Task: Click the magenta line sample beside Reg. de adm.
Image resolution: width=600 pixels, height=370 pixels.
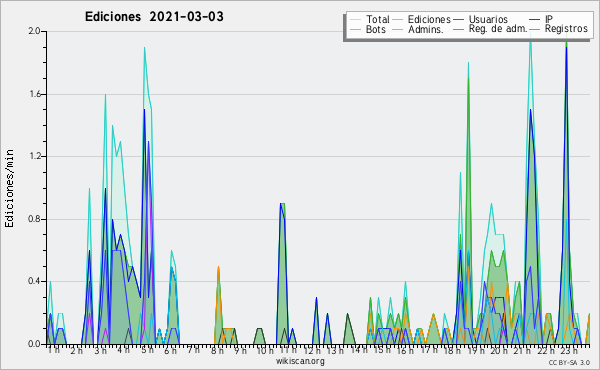Action: point(458,29)
